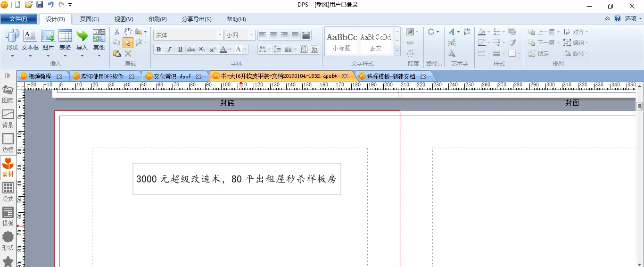This screenshot has height=267, width=644.
Task: Click the paste clipboard icon
Action: coord(116,53)
